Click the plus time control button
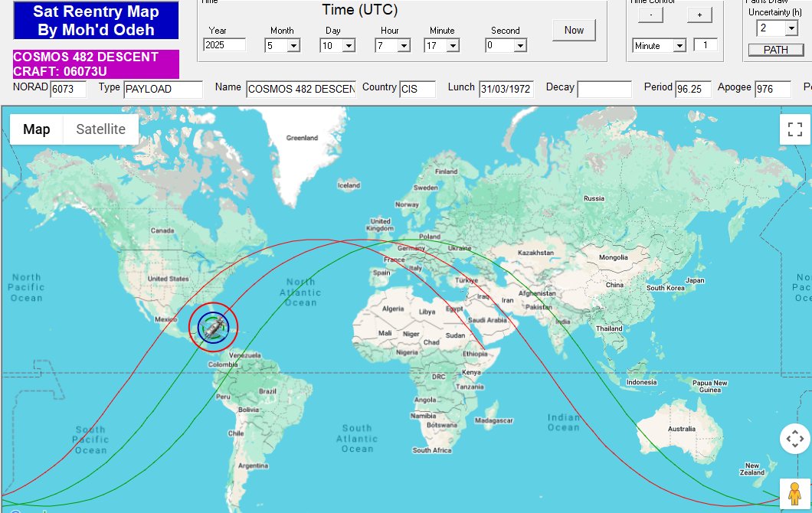812x513 pixels. (699, 15)
